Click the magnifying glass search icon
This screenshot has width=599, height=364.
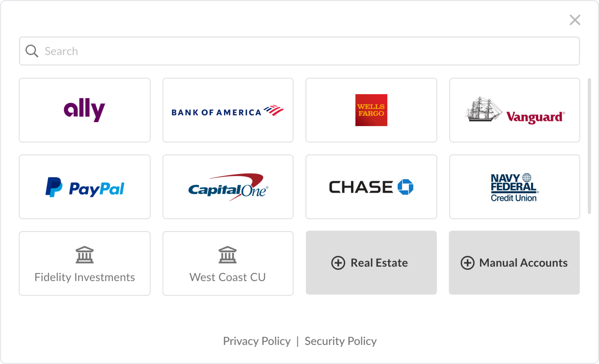(32, 51)
